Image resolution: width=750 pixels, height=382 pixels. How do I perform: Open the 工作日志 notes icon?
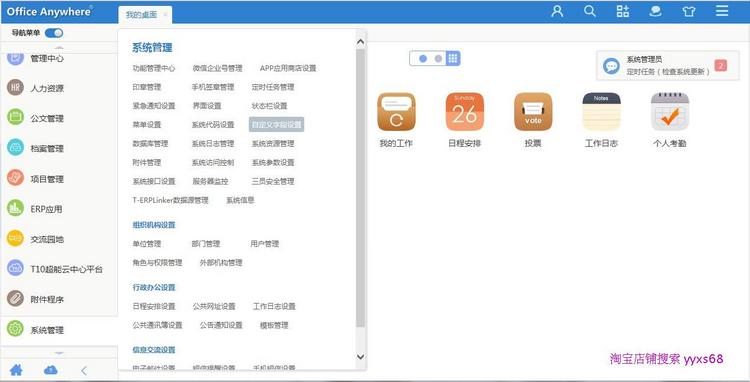[601, 112]
